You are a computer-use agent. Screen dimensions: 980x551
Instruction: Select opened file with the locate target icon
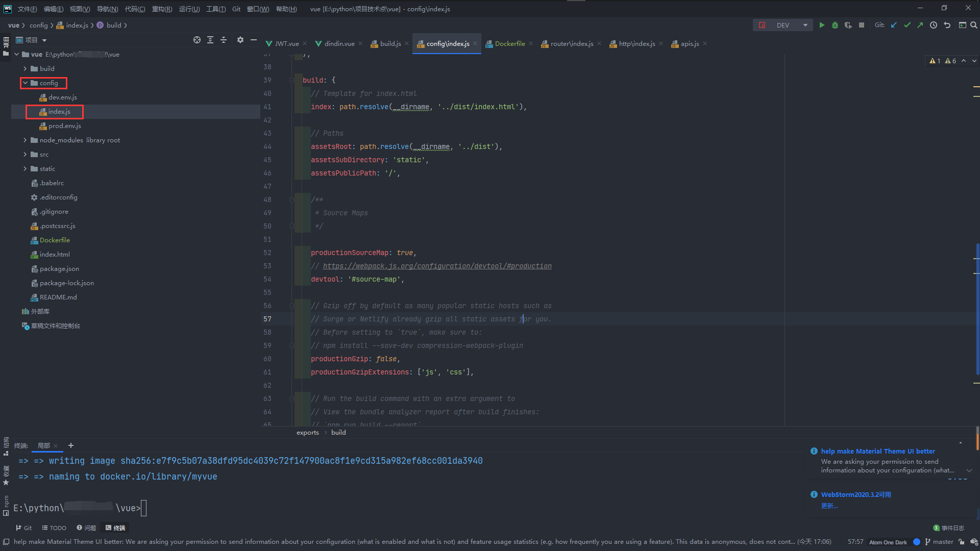point(197,40)
